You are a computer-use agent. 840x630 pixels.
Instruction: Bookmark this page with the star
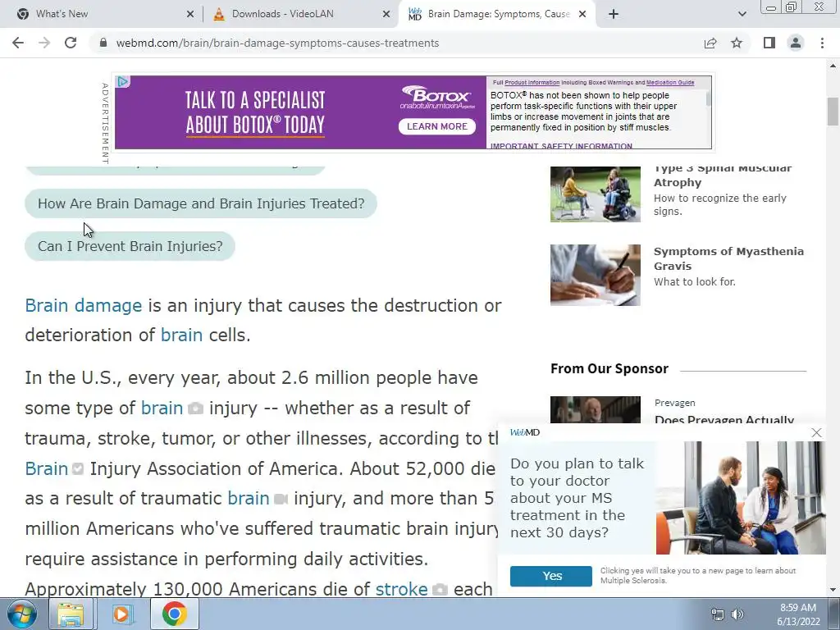[737, 43]
